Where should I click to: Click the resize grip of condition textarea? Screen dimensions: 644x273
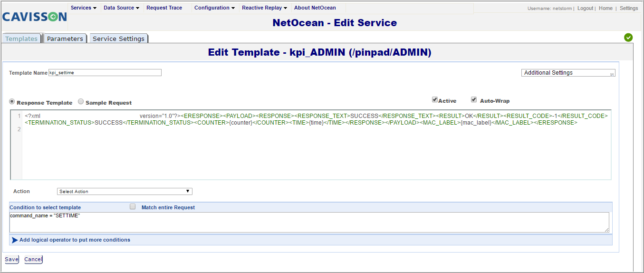pyautogui.click(x=606, y=230)
